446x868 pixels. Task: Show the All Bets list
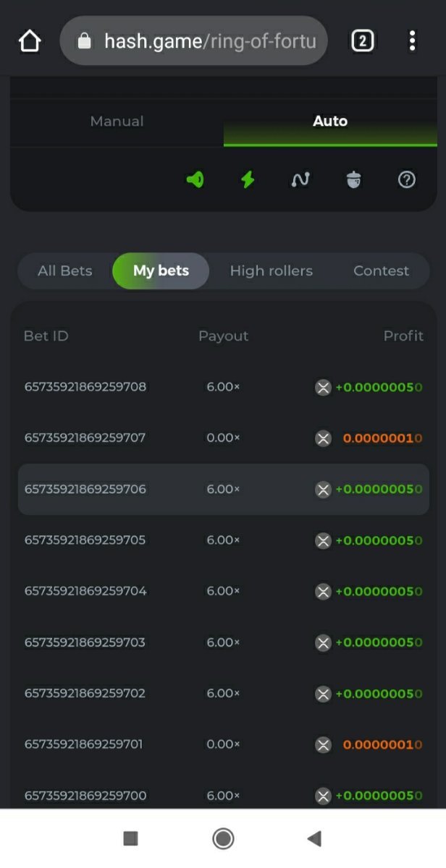click(x=65, y=271)
